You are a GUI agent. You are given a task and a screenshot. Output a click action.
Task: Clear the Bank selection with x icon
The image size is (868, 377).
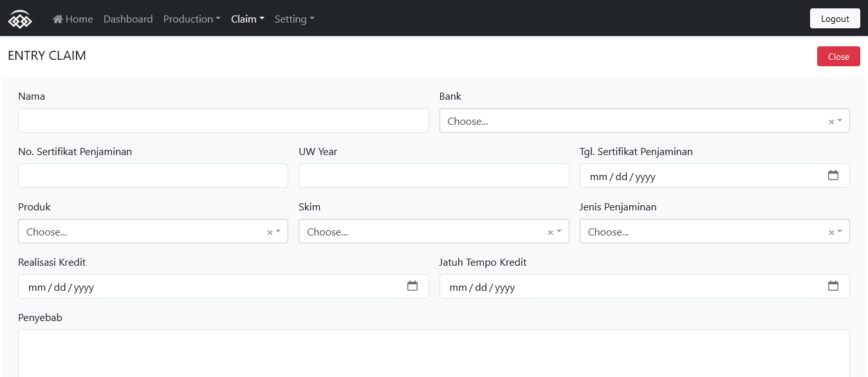(x=831, y=122)
